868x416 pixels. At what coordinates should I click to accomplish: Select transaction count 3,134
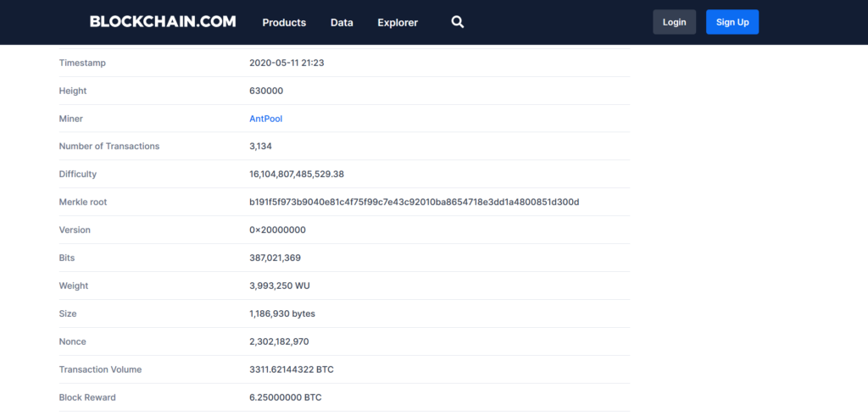click(x=261, y=147)
